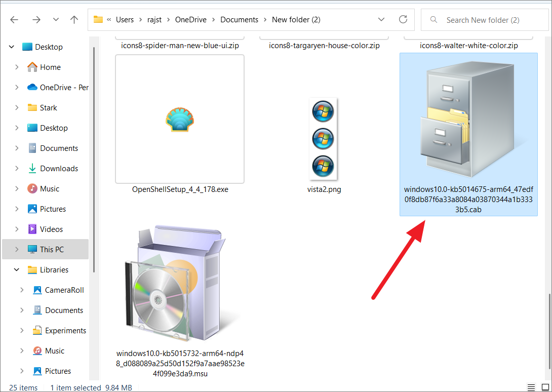
Task: Expand the Home tree node
Action: [x=17, y=67]
